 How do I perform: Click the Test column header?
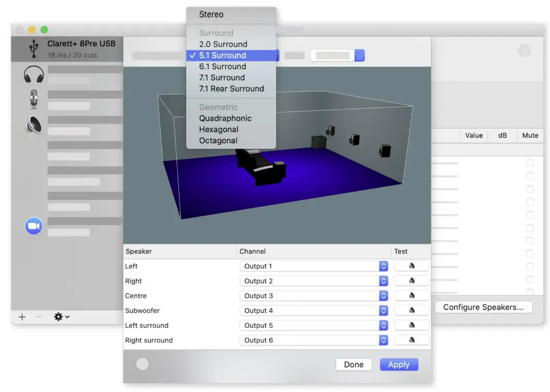411,251
